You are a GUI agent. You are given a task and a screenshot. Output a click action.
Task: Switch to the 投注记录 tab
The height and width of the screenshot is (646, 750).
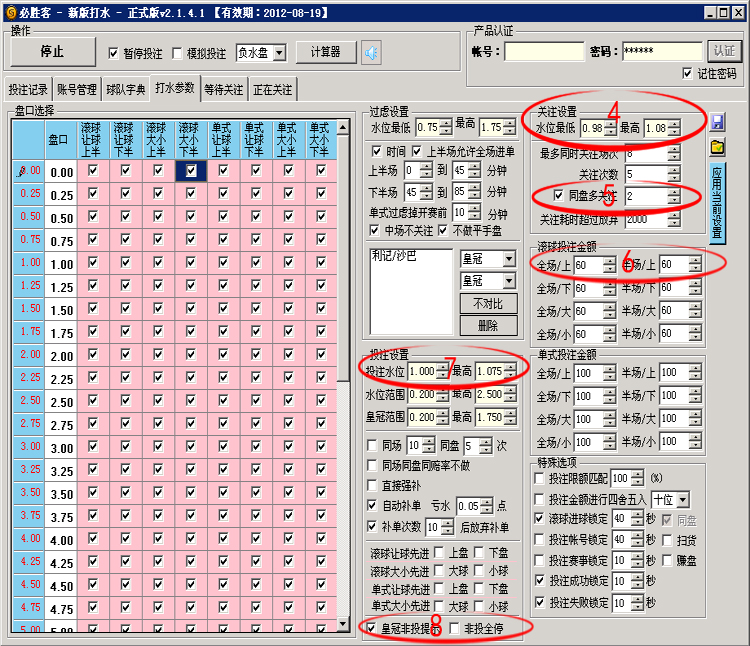point(27,89)
